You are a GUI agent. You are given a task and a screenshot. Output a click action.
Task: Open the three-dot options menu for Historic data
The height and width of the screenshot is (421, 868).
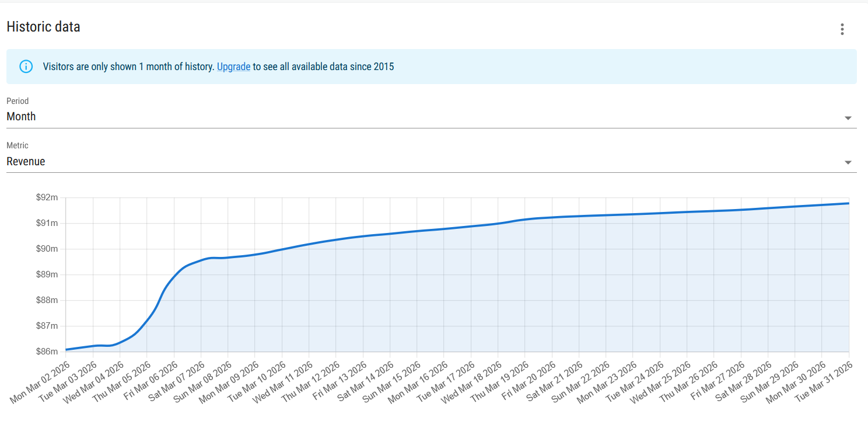point(842,29)
